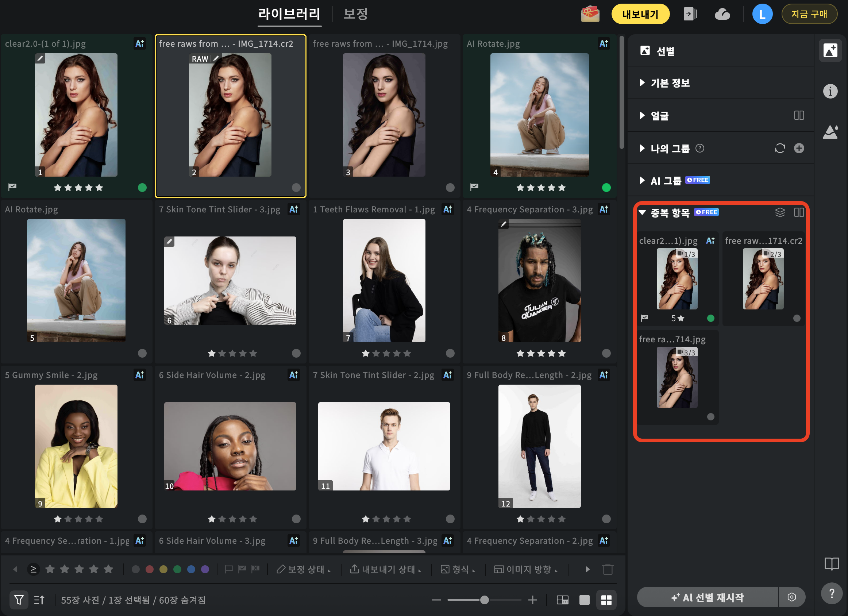Click the stack layers icon in 중복 항목
The height and width of the screenshot is (616, 848).
(779, 212)
